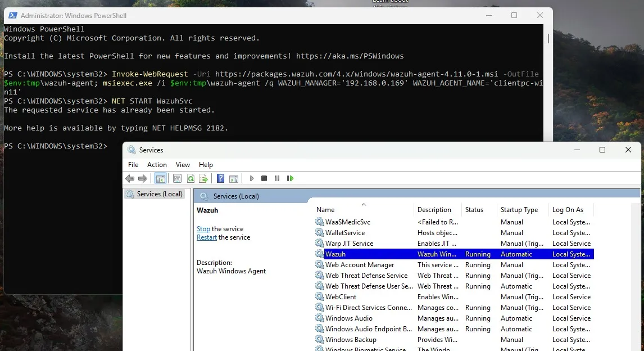Select the Windows Audio service row

pyautogui.click(x=348, y=318)
